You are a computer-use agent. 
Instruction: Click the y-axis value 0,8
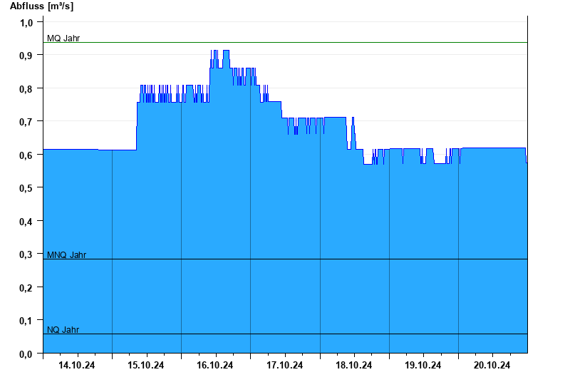(x=26, y=88)
